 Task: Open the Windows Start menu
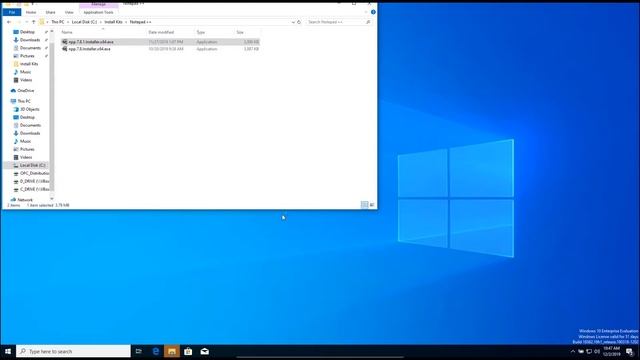coord(8,351)
